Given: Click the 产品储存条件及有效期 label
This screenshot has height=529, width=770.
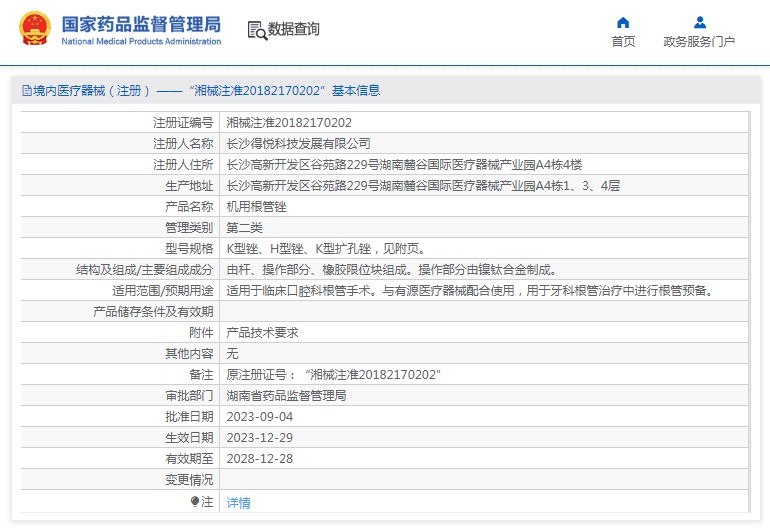Looking at the screenshot, I should (153, 312).
